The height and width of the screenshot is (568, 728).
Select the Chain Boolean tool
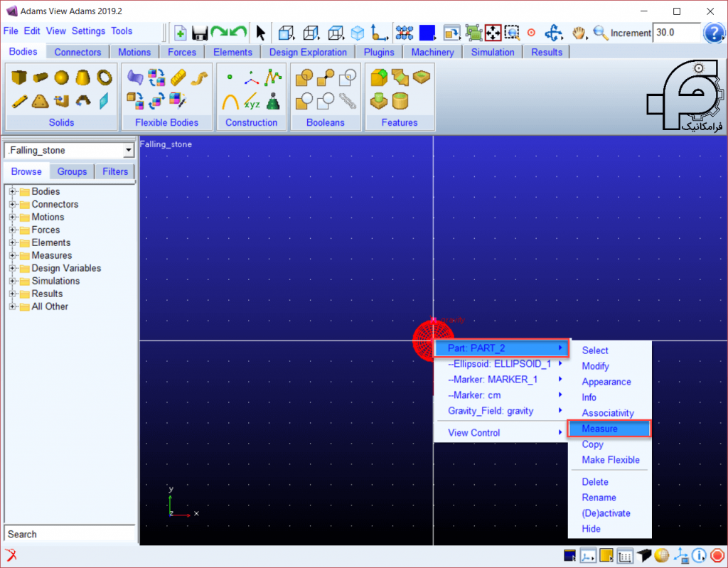[347, 101]
